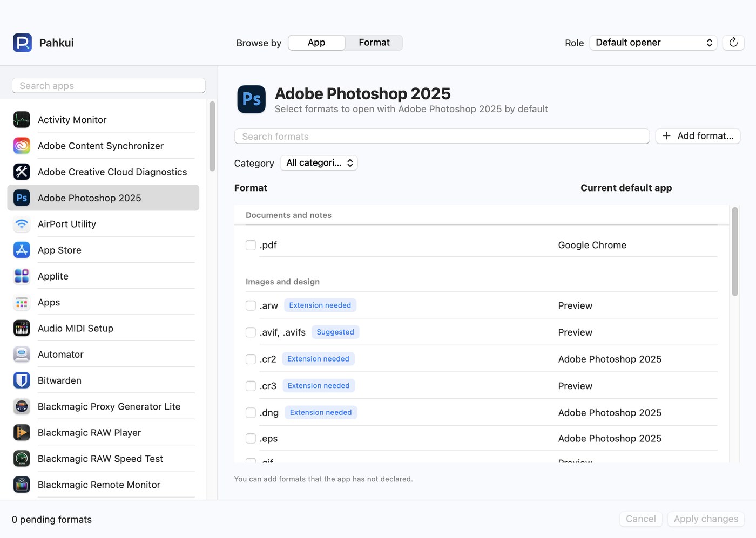The width and height of the screenshot is (756, 538).
Task: Open the Role Default opener dropdown
Action: tap(653, 43)
